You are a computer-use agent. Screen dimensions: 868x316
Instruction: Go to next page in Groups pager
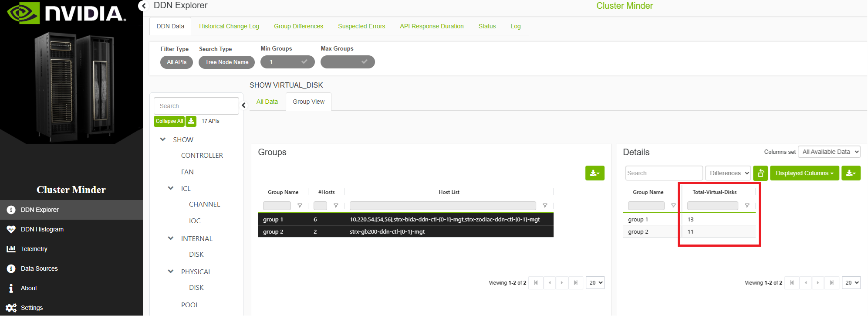point(562,283)
